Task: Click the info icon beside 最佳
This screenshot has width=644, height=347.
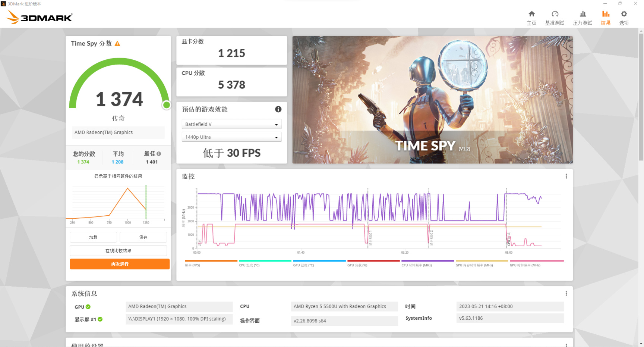Action: pyautogui.click(x=159, y=154)
